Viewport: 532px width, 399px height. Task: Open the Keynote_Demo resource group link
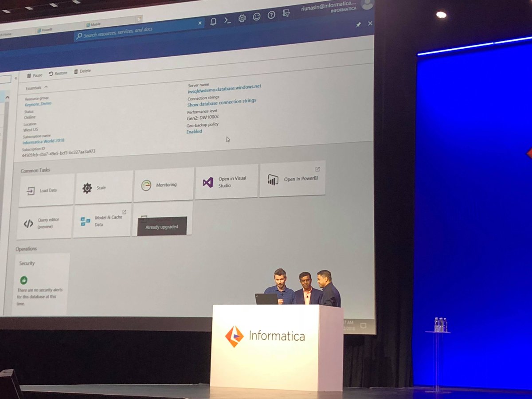(x=38, y=104)
